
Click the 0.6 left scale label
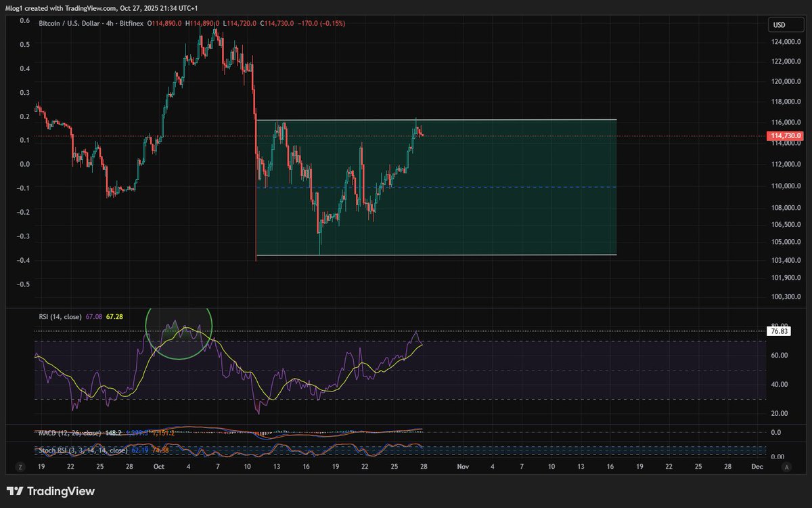24,20
